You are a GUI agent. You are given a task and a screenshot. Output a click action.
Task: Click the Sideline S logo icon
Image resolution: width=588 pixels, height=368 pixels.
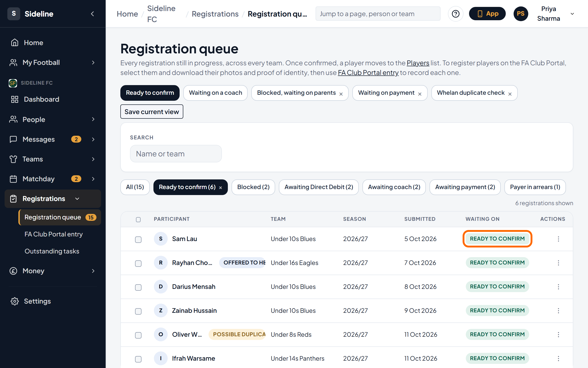(14, 14)
